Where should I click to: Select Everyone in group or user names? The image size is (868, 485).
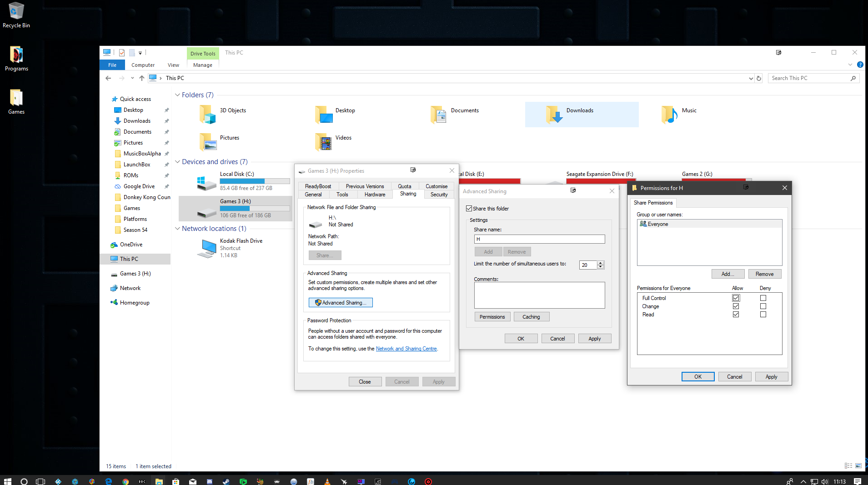point(709,224)
